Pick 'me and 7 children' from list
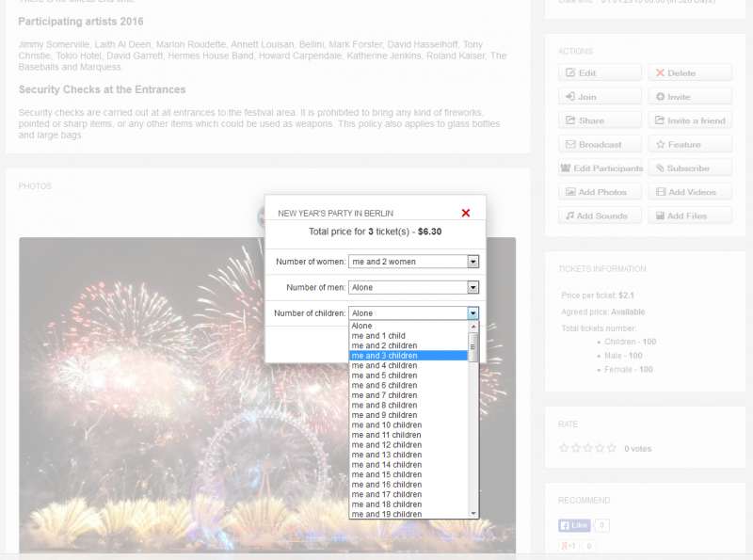This screenshot has height=560, width=753. 409,395
